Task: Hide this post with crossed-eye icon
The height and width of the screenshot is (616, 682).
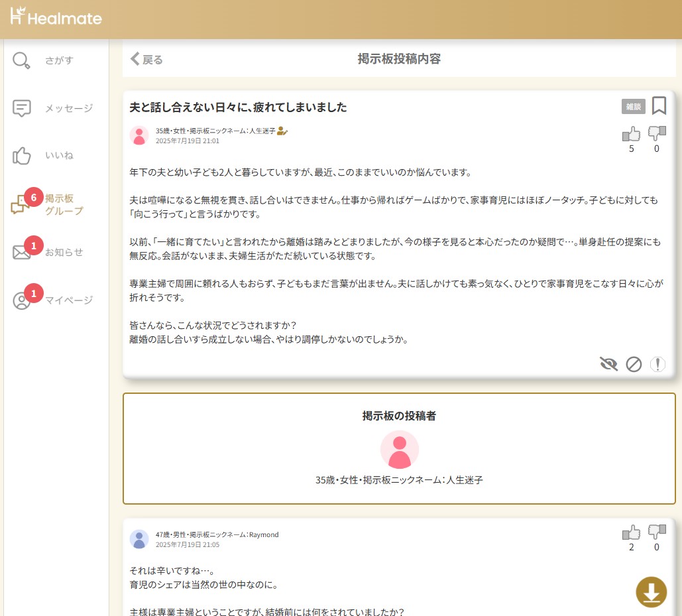Action: click(x=608, y=363)
